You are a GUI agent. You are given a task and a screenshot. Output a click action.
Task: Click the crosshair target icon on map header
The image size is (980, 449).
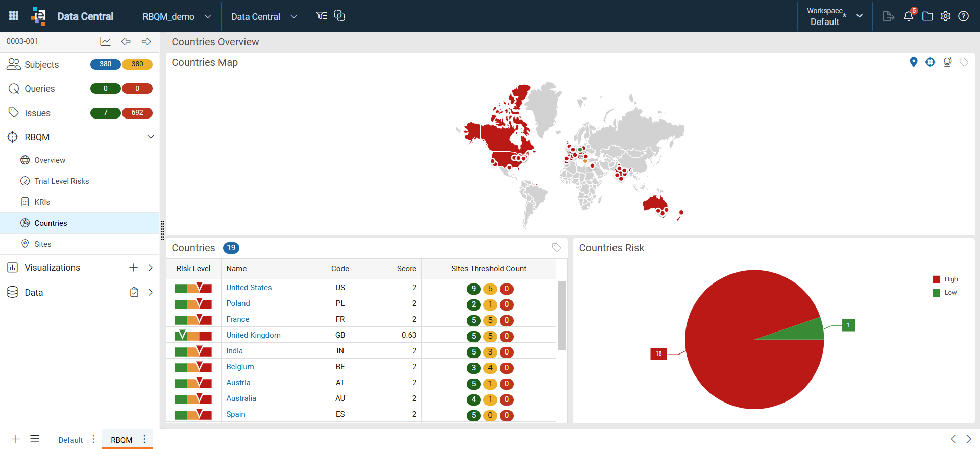[930, 62]
